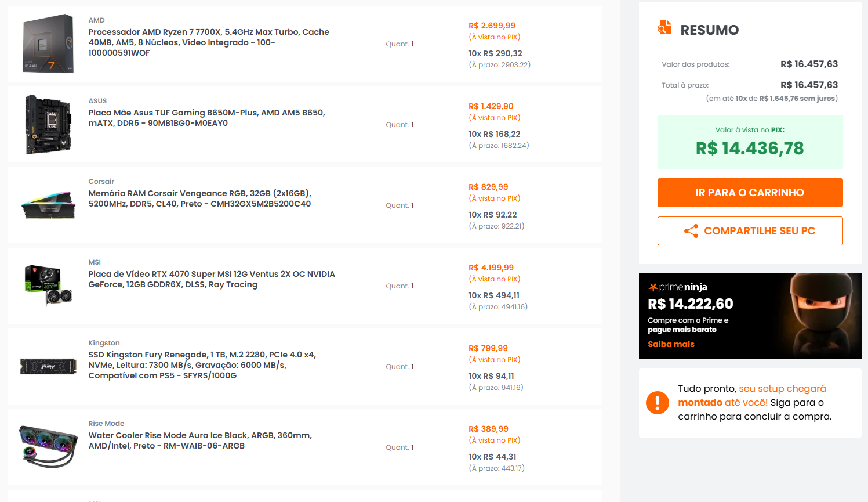Open the Corsair Vengeance RAM thumbnail
Image resolution: width=868 pixels, height=502 pixels.
point(48,205)
